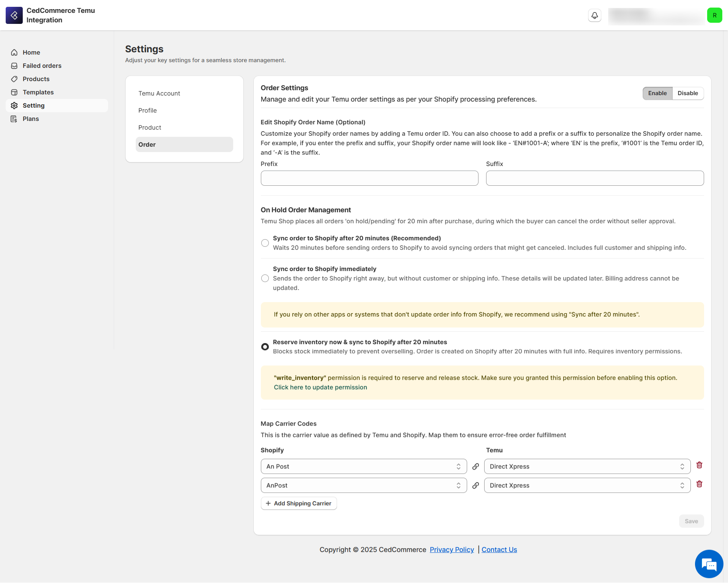Click the Failed orders inbox icon
Viewport: 728px width, 583px height.
click(x=14, y=66)
